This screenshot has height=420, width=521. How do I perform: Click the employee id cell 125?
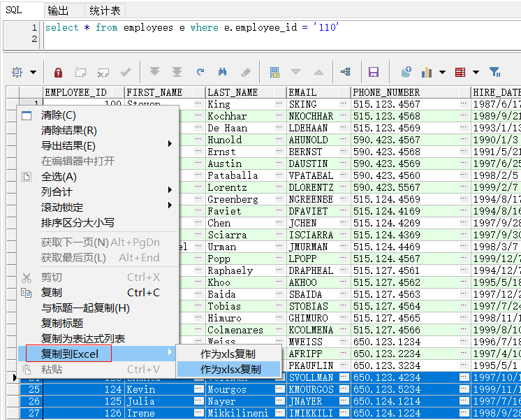pyautogui.click(x=83, y=401)
